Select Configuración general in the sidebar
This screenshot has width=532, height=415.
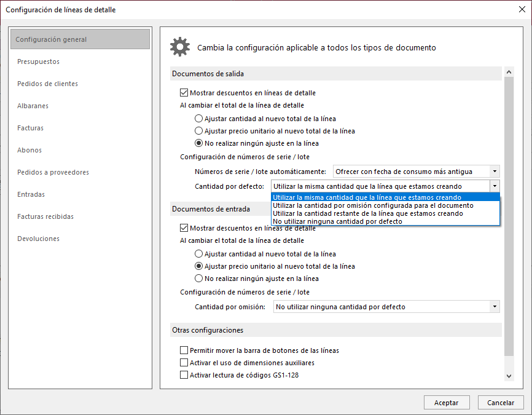(x=80, y=39)
